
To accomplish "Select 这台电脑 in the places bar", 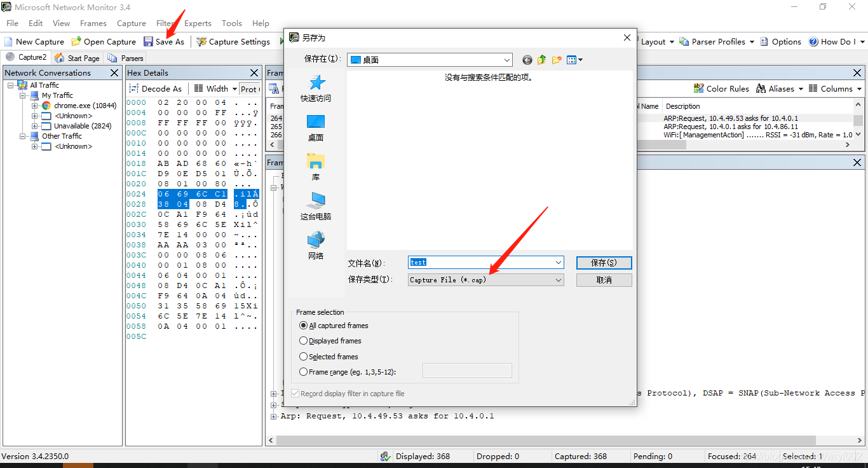I will (316, 207).
